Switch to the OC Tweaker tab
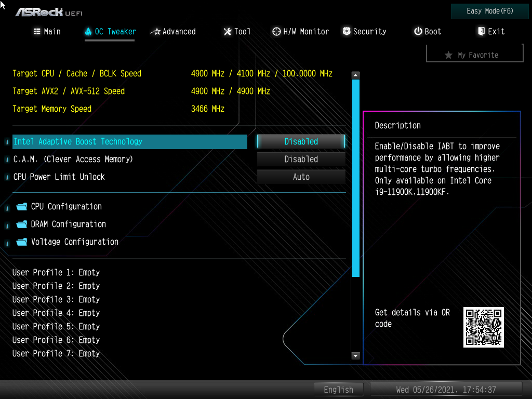 click(x=109, y=31)
